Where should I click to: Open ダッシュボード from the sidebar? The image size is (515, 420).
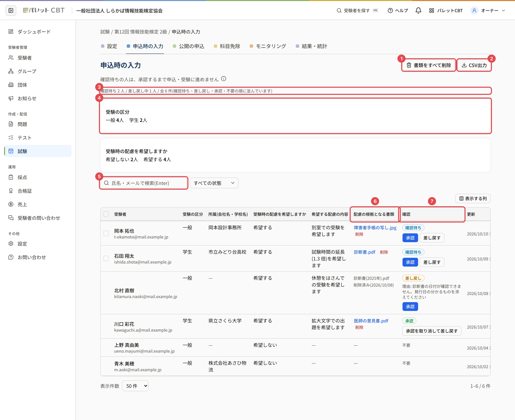38,32
